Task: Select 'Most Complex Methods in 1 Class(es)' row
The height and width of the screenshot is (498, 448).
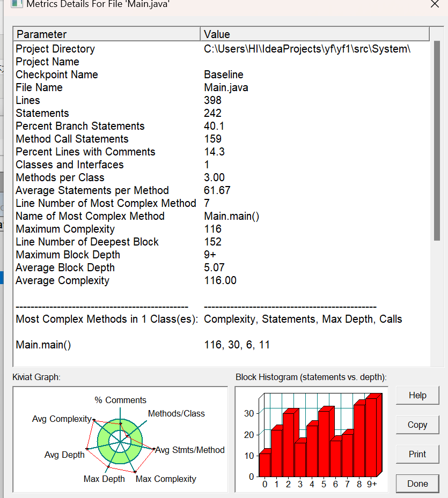Action: pos(221,319)
